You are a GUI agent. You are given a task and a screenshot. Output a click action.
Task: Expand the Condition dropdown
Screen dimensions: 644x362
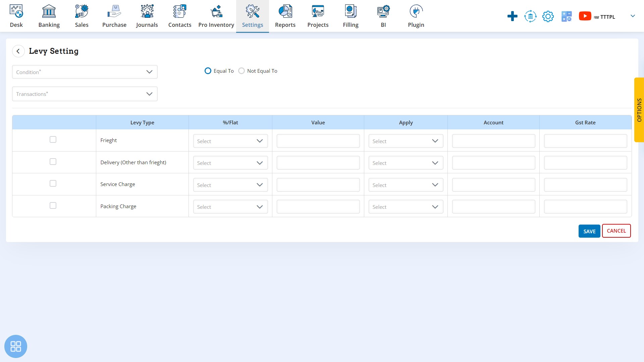[85, 72]
